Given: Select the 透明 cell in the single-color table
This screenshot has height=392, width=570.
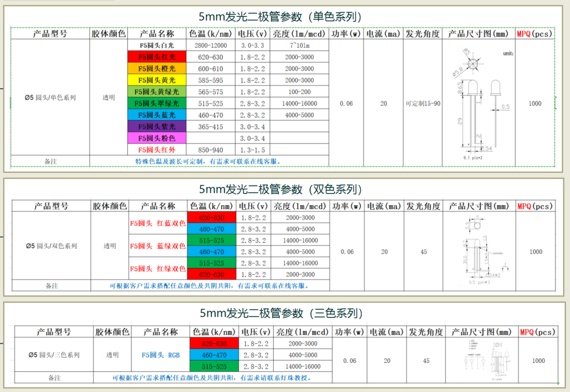Looking at the screenshot, I should (x=108, y=97).
